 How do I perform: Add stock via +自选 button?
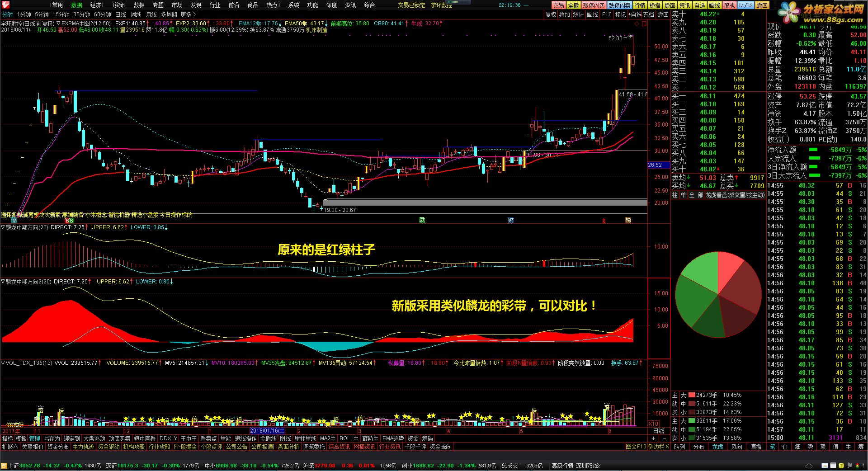click(x=635, y=14)
